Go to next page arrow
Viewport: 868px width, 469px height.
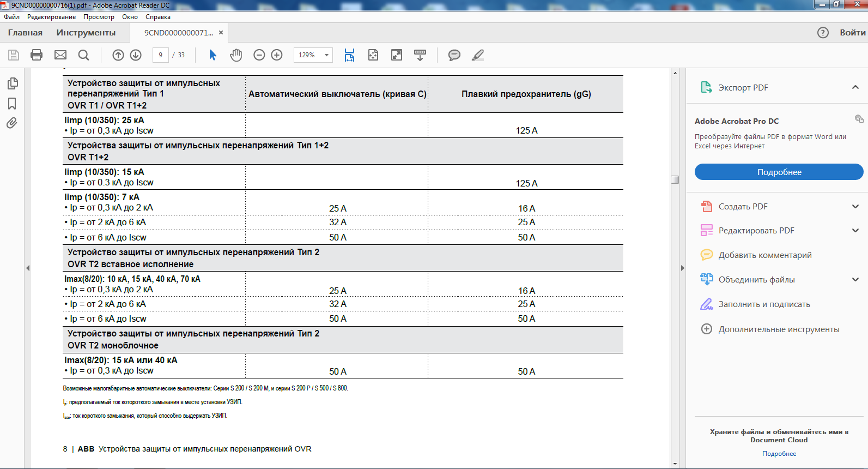click(136, 55)
